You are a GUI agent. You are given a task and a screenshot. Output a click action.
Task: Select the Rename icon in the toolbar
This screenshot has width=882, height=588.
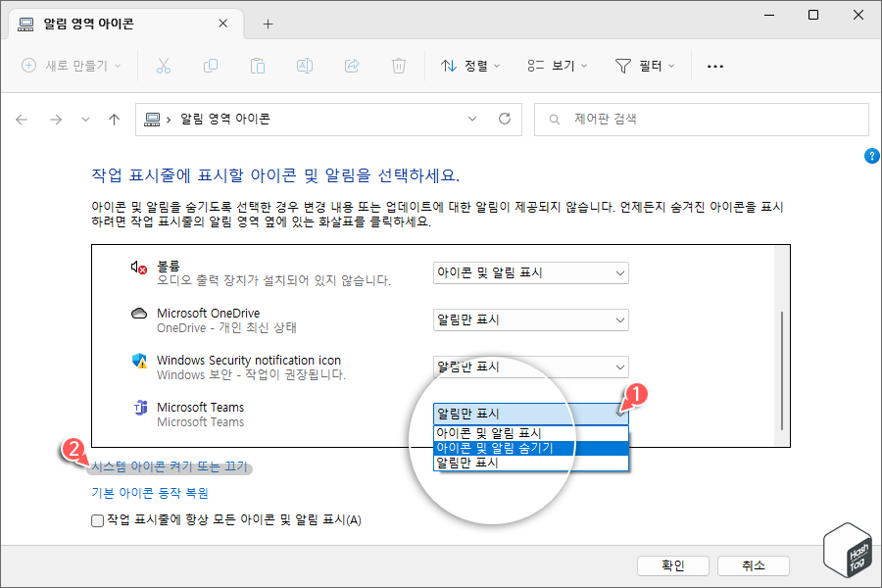[305, 66]
